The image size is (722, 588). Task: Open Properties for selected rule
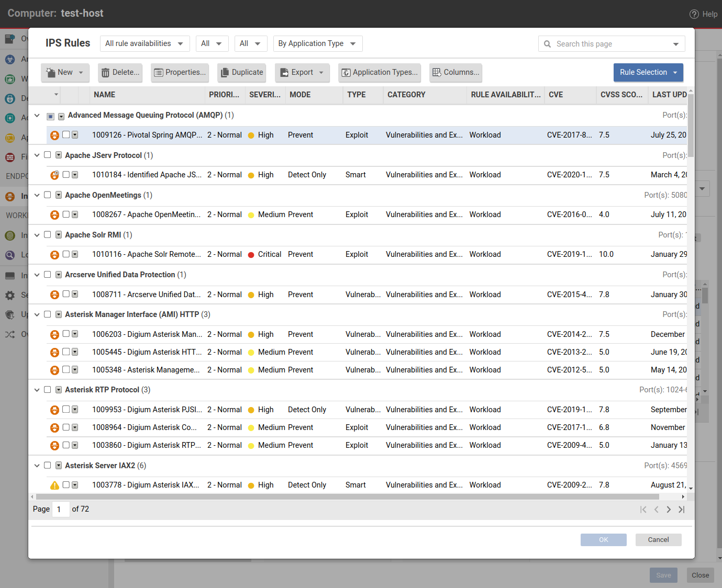[x=180, y=73]
